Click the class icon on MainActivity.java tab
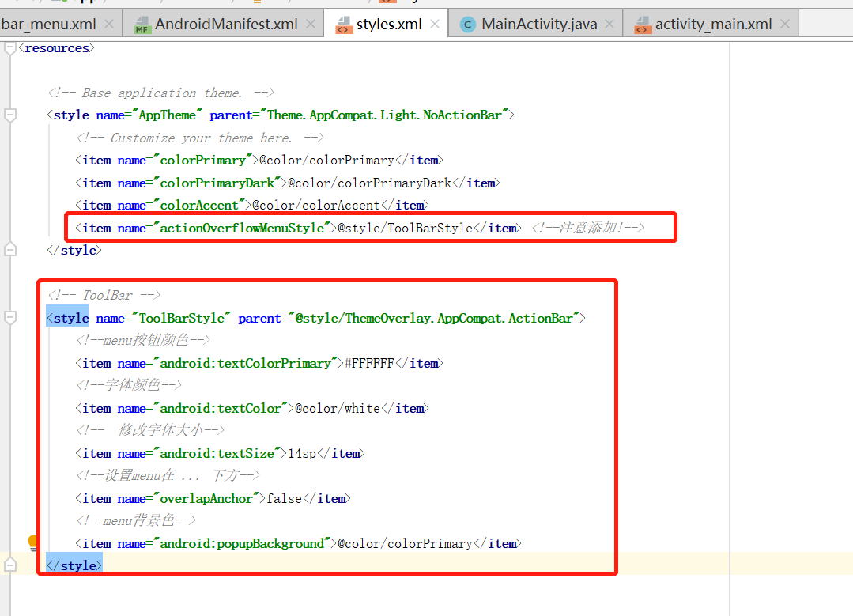 466,23
